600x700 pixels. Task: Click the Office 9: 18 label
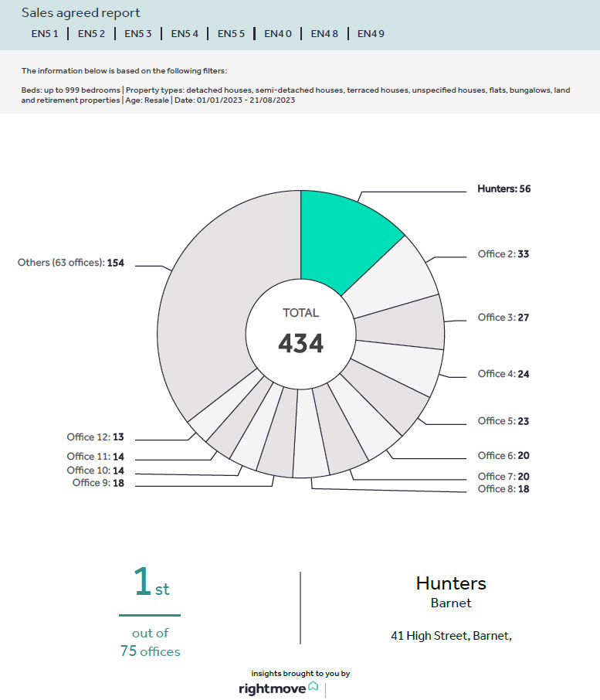98,483
